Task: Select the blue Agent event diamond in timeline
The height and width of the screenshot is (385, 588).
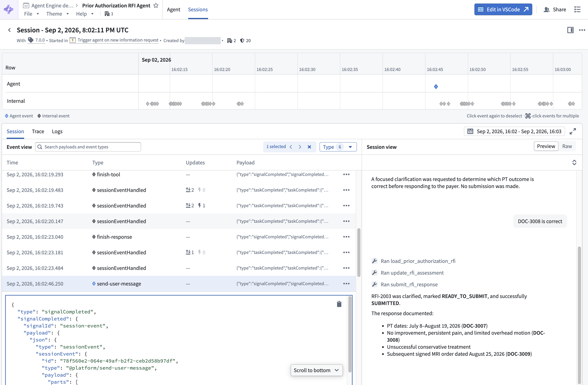Action: (436, 87)
